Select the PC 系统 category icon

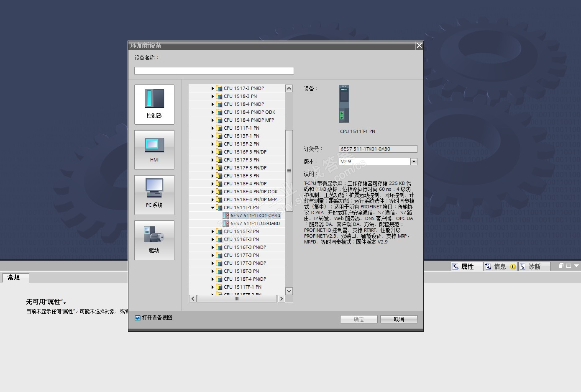(x=154, y=195)
